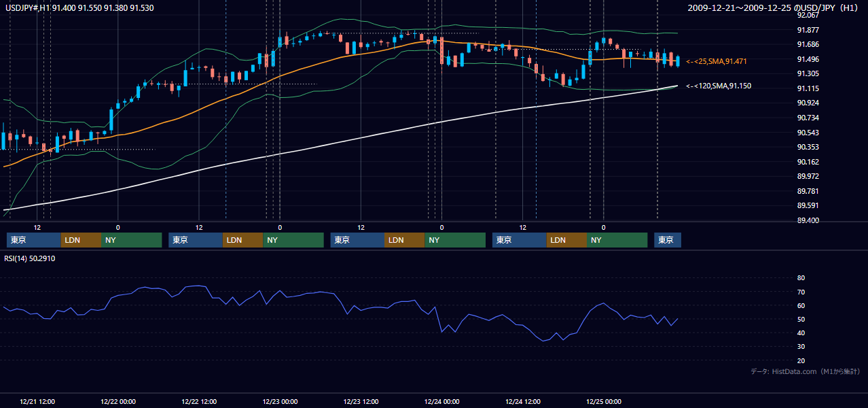Click the white 120-period SMA line
Image resolution: width=868 pixels, height=408 pixels.
(x=340, y=141)
